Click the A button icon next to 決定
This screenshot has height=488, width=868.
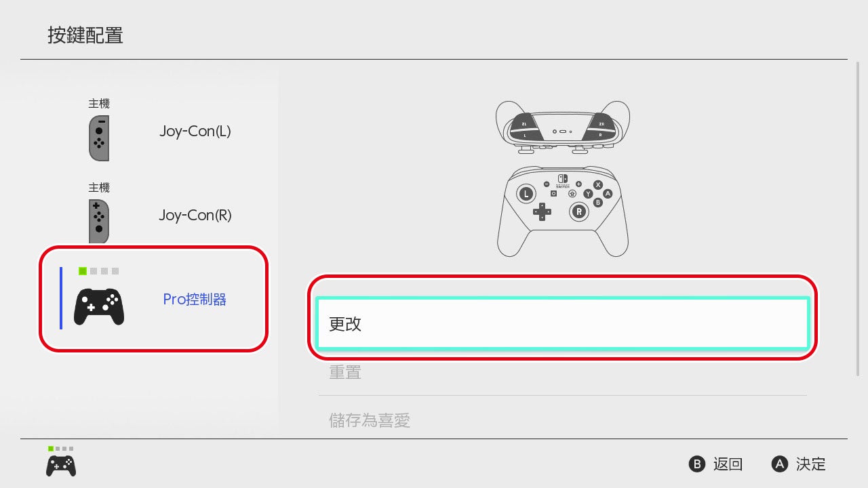(780, 464)
